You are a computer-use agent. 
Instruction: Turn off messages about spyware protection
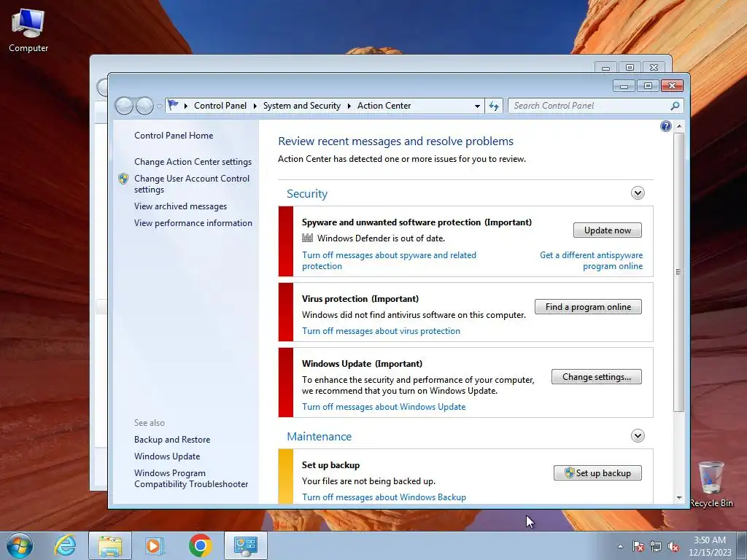click(x=390, y=260)
